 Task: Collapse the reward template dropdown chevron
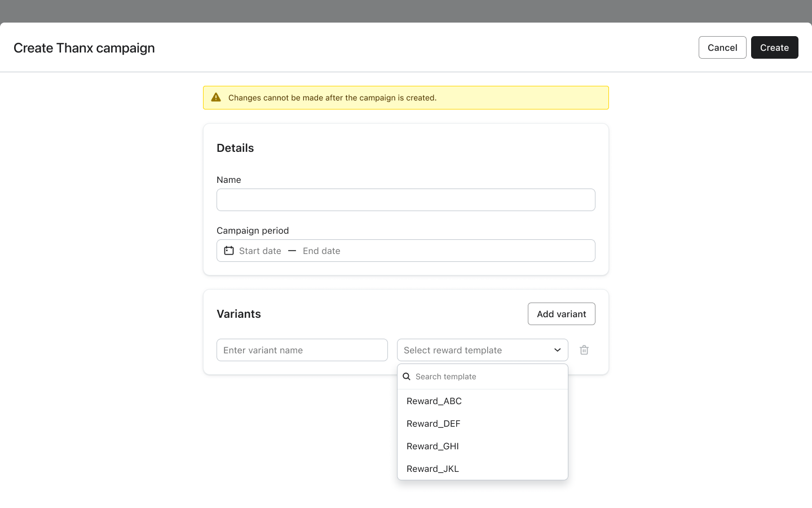[x=557, y=350]
